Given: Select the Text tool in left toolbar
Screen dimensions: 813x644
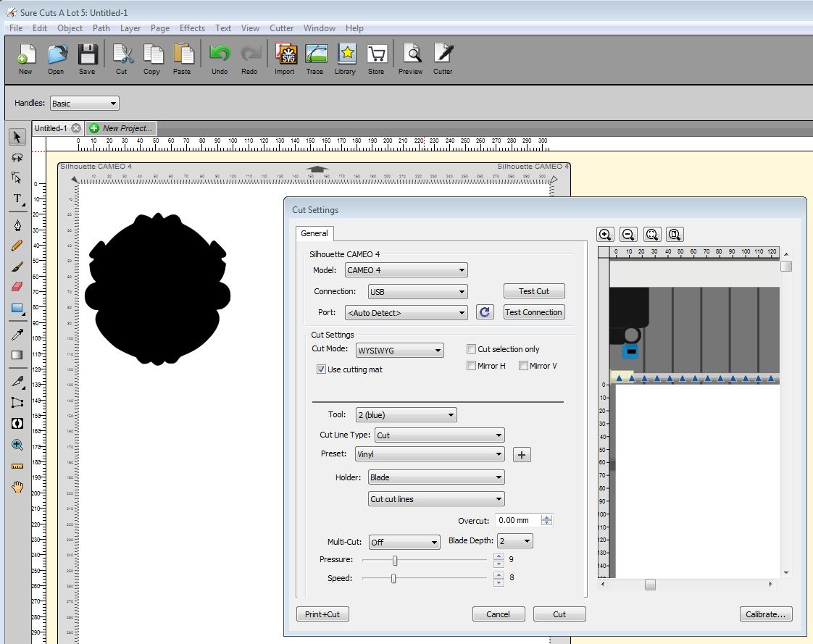Looking at the screenshot, I should (x=17, y=199).
